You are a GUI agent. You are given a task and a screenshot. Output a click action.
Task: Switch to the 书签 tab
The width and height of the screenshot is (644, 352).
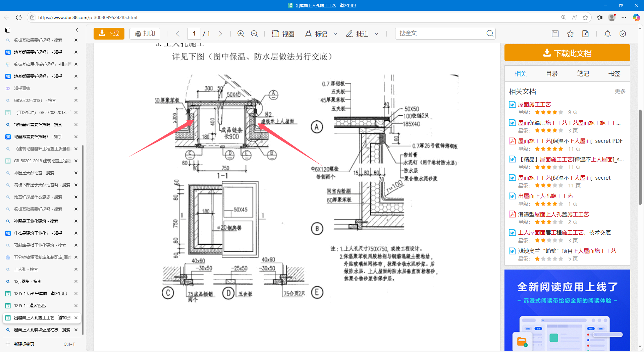pyautogui.click(x=614, y=74)
